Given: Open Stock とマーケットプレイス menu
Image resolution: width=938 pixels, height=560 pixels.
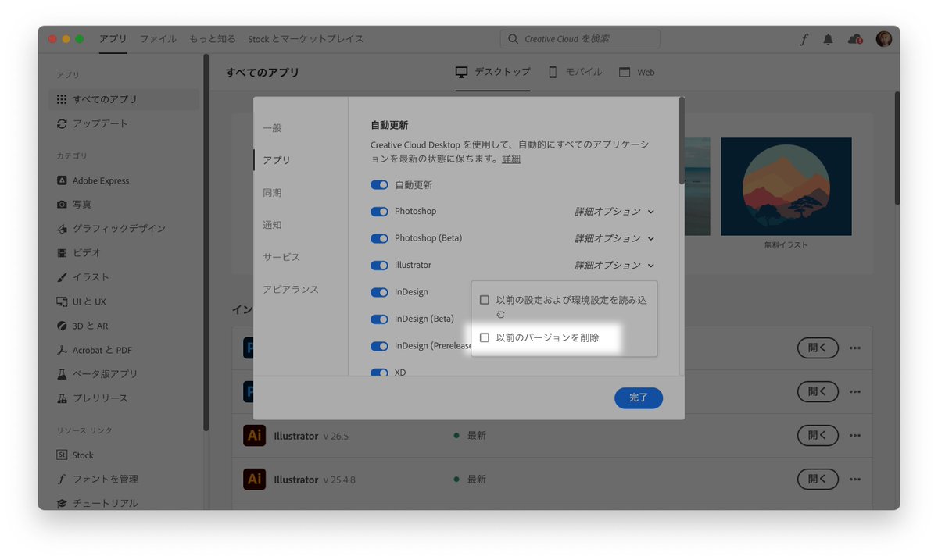Looking at the screenshot, I should pos(306,39).
